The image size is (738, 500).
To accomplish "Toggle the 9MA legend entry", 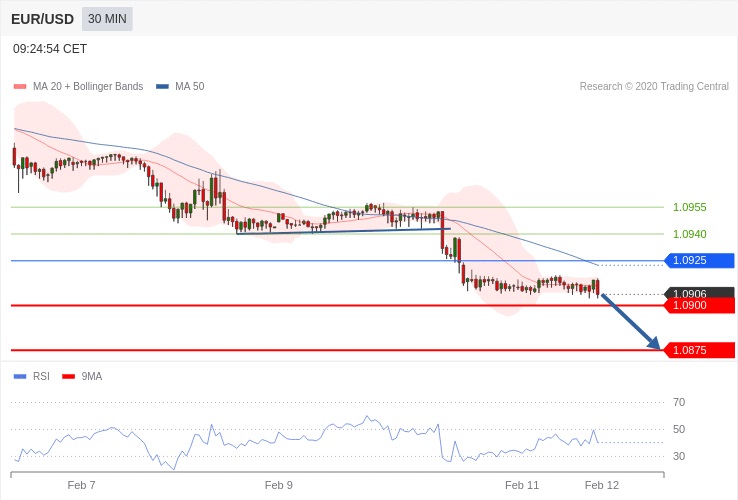I will [x=82, y=376].
